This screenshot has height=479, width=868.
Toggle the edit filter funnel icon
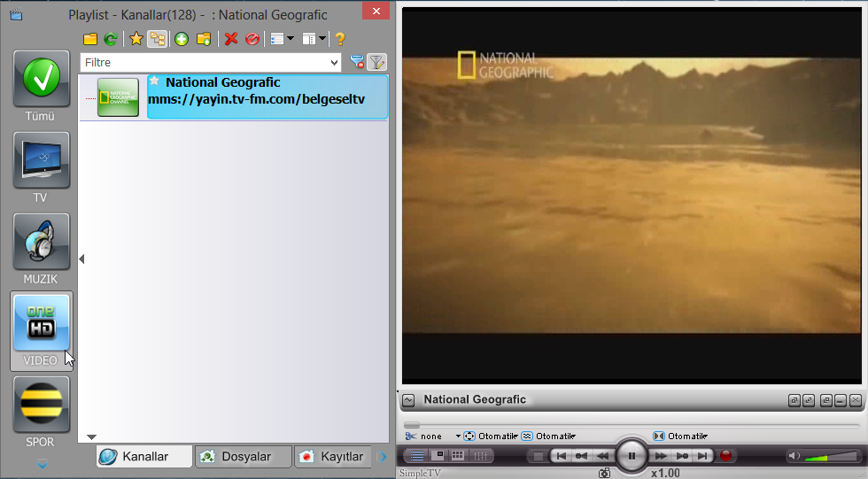(377, 62)
